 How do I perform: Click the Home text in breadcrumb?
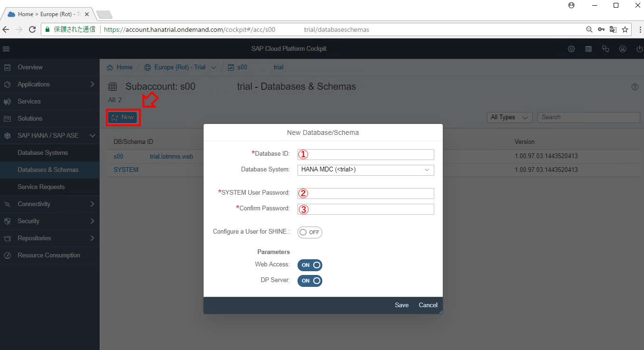coord(125,67)
